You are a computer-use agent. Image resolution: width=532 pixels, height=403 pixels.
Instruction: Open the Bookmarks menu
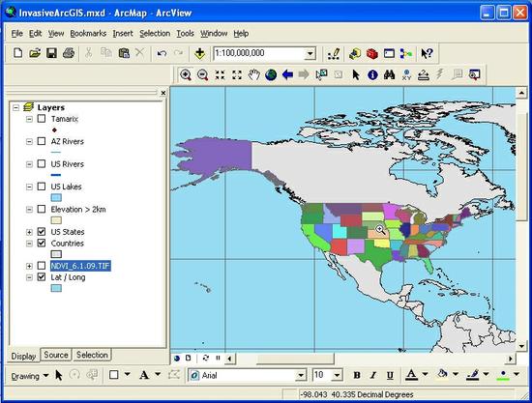88,33
